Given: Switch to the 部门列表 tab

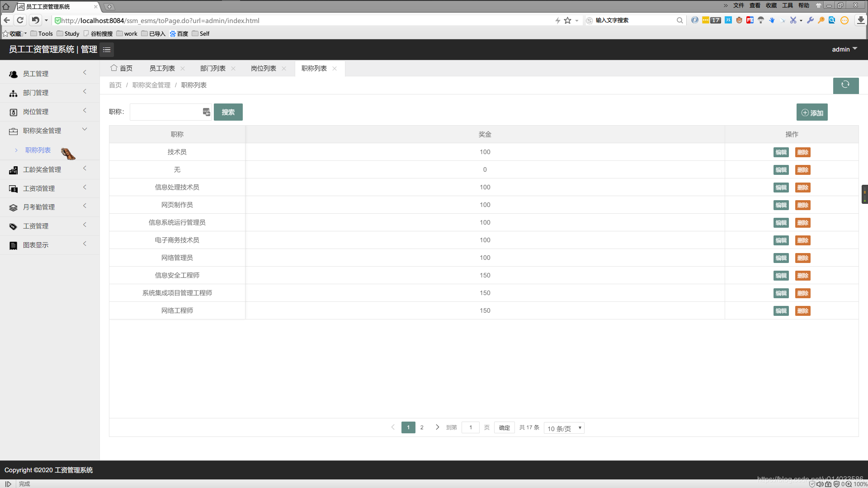Looking at the screenshot, I should coord(213,68).
